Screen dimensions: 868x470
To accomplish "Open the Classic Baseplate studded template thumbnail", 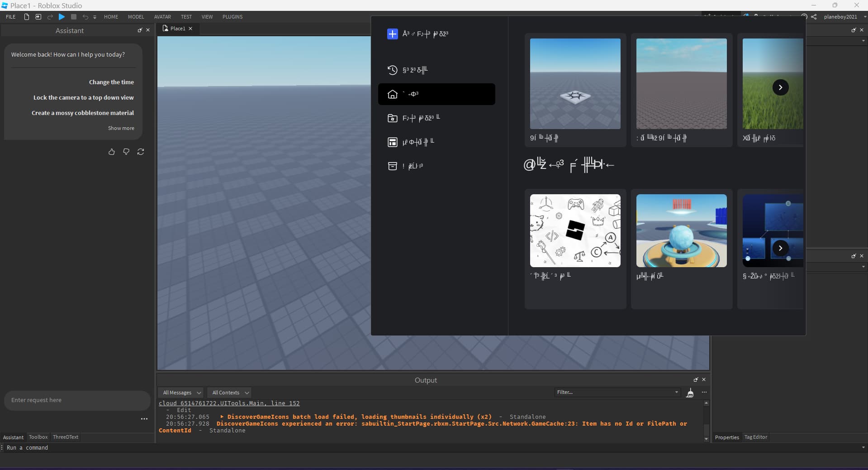I will [682, 84].
